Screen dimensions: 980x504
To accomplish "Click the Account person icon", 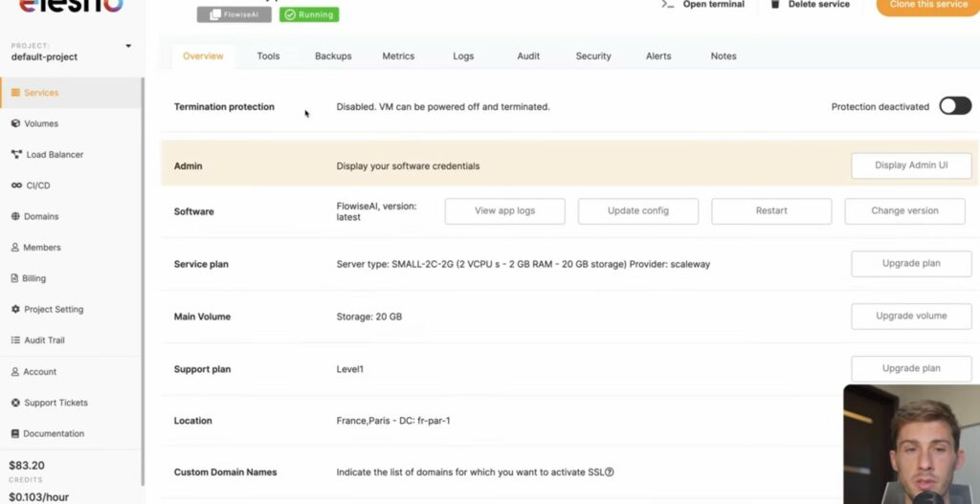I will [x=15, y=372].
